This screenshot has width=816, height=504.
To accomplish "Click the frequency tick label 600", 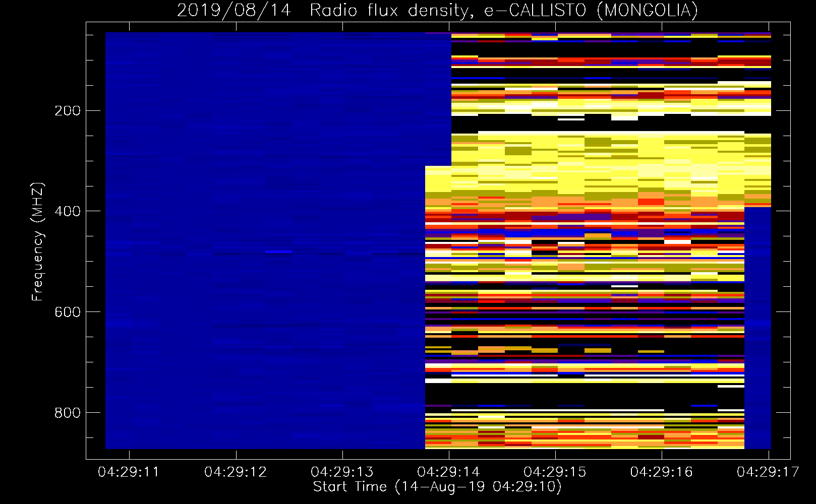I will [68, 312].
